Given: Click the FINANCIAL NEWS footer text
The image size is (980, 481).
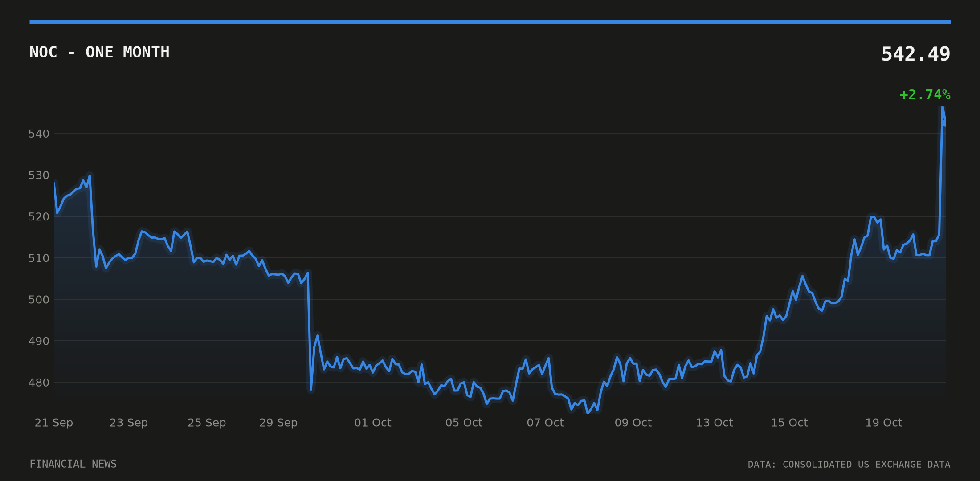Looking at the screenshot, I should coord(73,464).
